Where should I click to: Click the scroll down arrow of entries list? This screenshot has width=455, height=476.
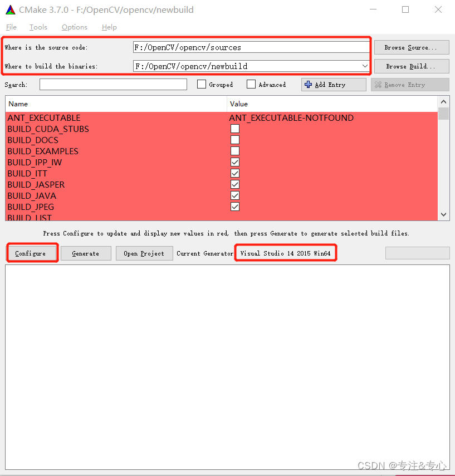pos(443,215)
